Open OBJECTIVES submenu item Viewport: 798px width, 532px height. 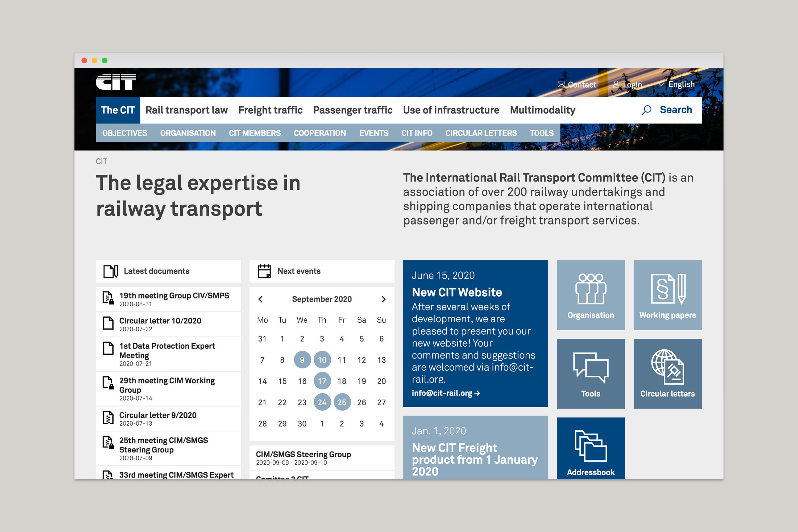(x=125, y=133)
